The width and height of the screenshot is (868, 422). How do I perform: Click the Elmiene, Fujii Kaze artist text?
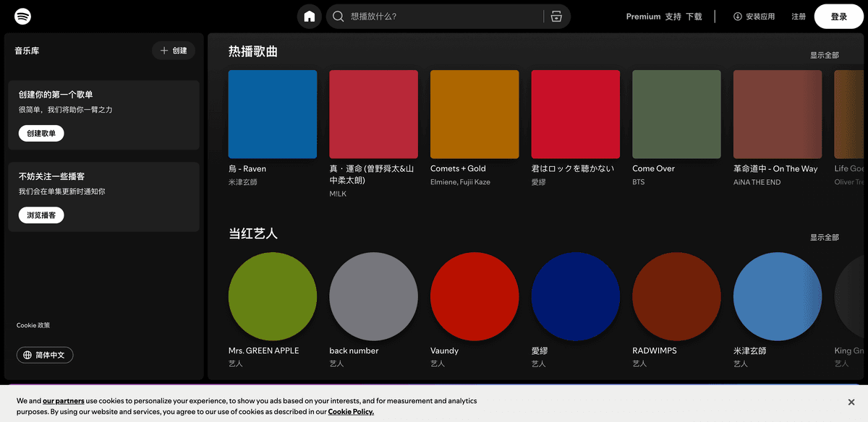(460, 182)
